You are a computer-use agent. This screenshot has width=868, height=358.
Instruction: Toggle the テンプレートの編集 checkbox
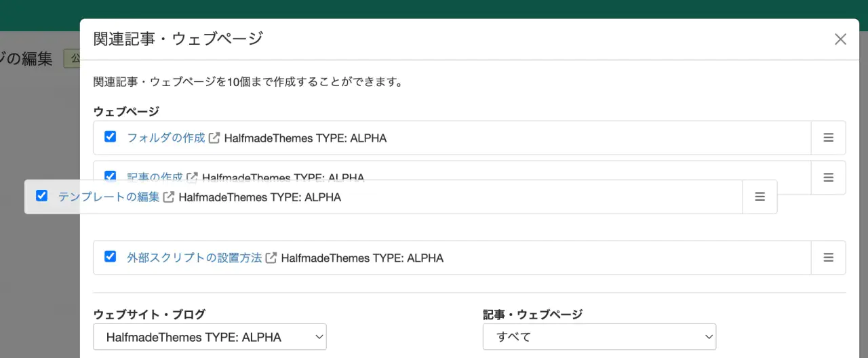coord(41,196)
